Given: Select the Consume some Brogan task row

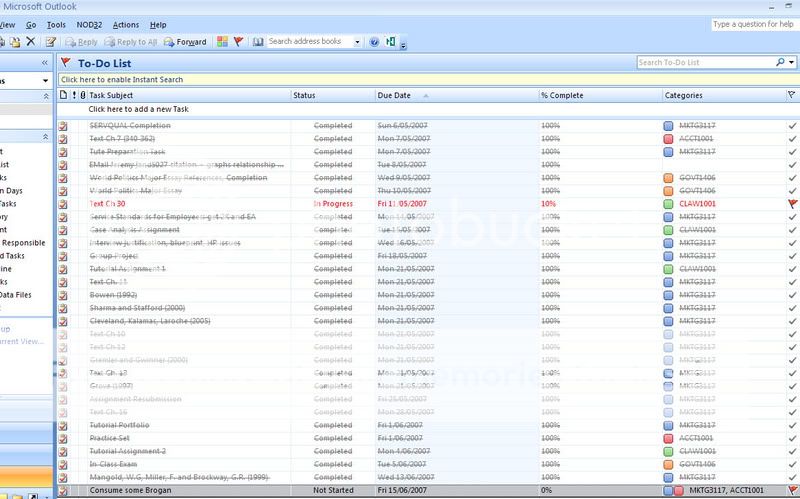Looking at the screenshot, I should pyautogui.click(x=429, y=490).
